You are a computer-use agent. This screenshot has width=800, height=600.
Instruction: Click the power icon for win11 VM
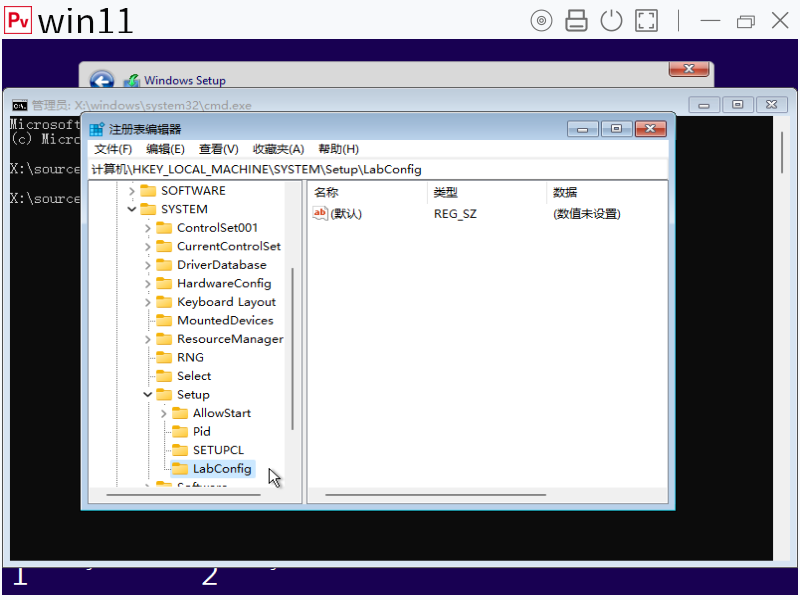click(x=611, y=21)
